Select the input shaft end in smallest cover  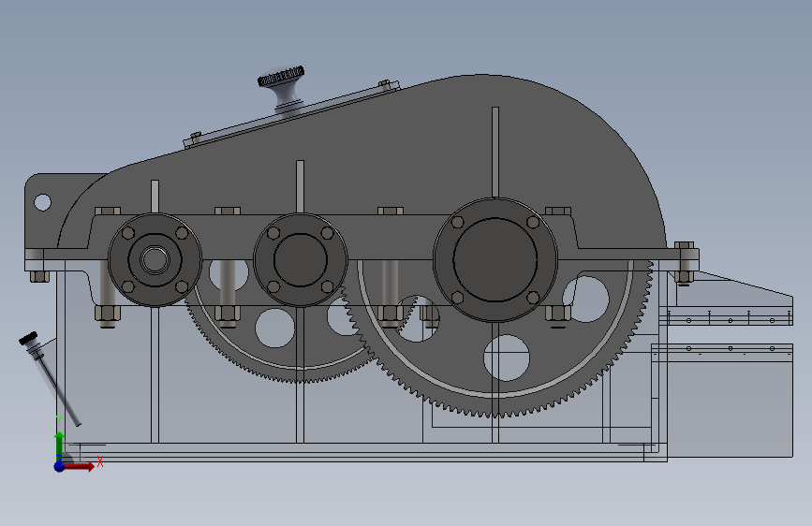pyautogui.click(x=155, y=259)
